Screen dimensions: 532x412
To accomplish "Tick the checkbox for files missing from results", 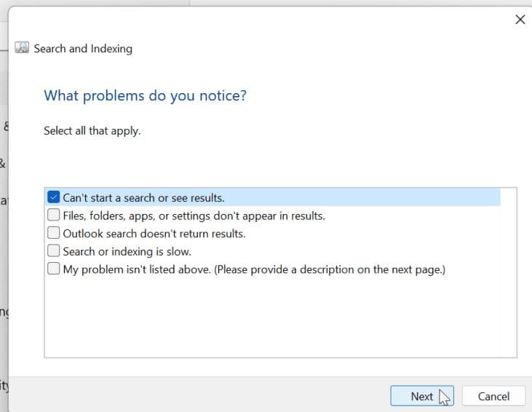I will 54,215.
